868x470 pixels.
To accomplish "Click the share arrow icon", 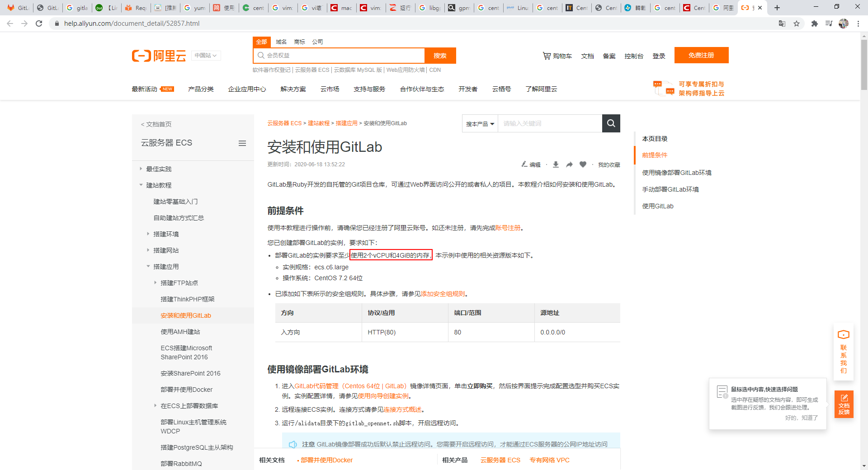I will point(569,164).
